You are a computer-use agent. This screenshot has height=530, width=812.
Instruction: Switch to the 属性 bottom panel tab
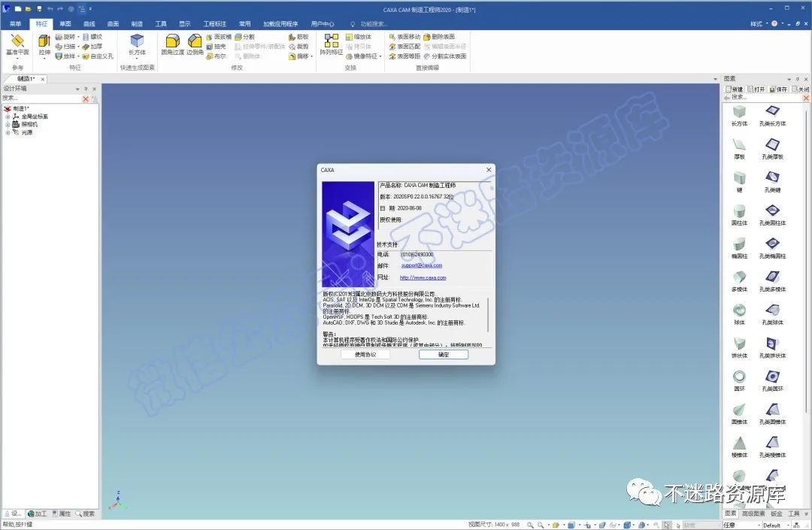(62, 513)
